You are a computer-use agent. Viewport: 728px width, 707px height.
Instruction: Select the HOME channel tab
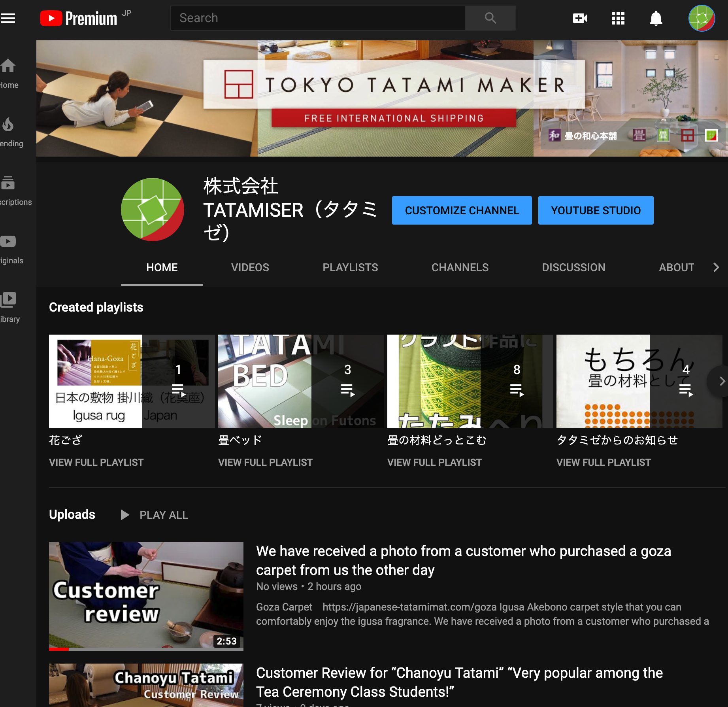(x=162, y=268)
